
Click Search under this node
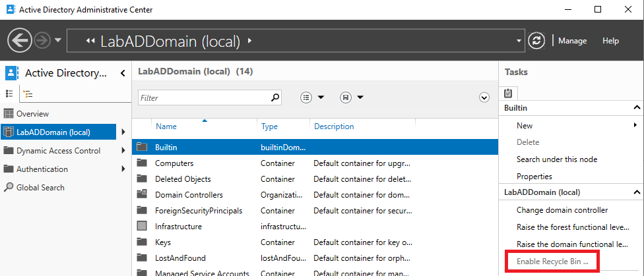point(558,159)
